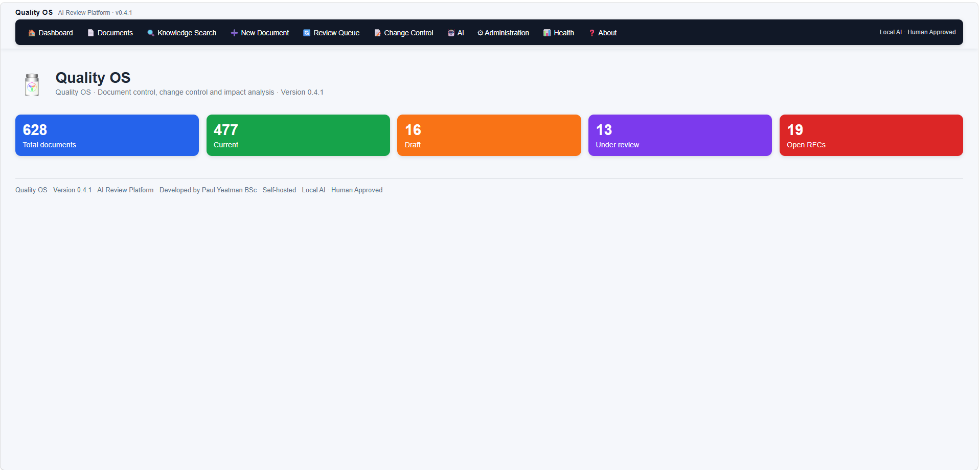Navigate to Change Control

tap(404, 33)
